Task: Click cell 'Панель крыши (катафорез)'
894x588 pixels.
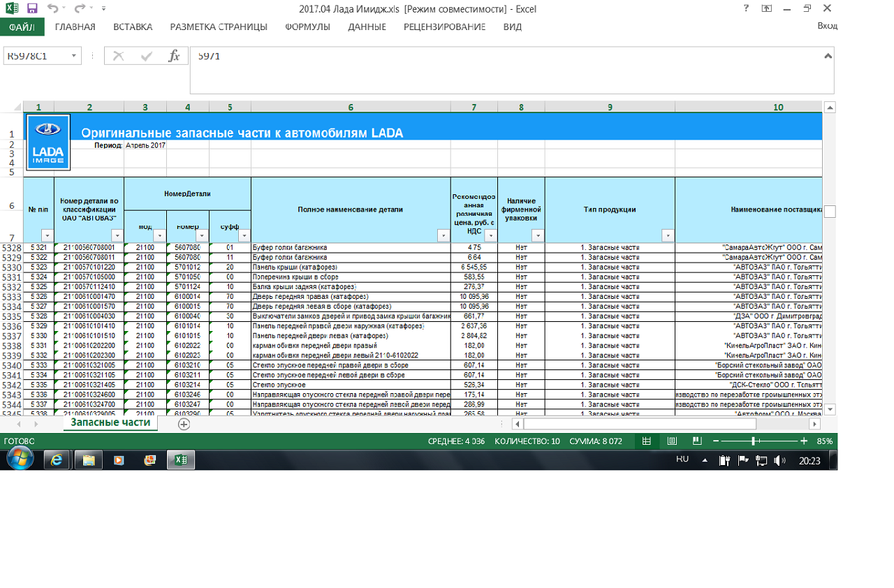Action: [351, 267]
